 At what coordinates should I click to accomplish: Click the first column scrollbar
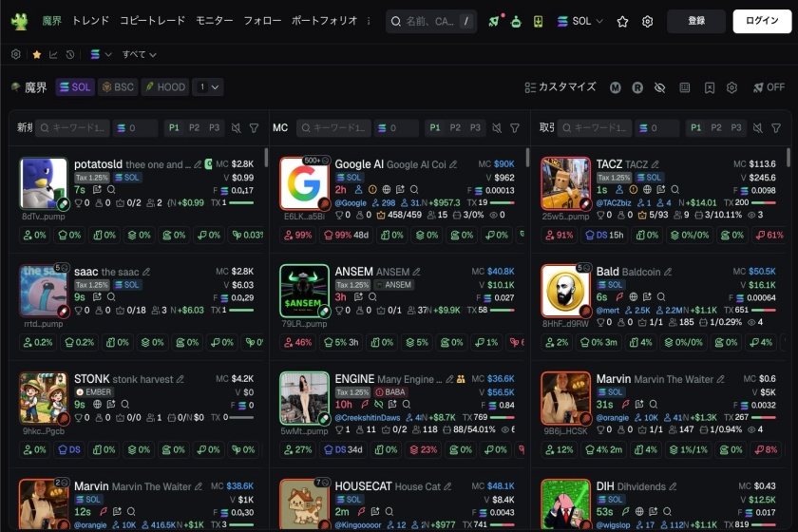[266, 158]
